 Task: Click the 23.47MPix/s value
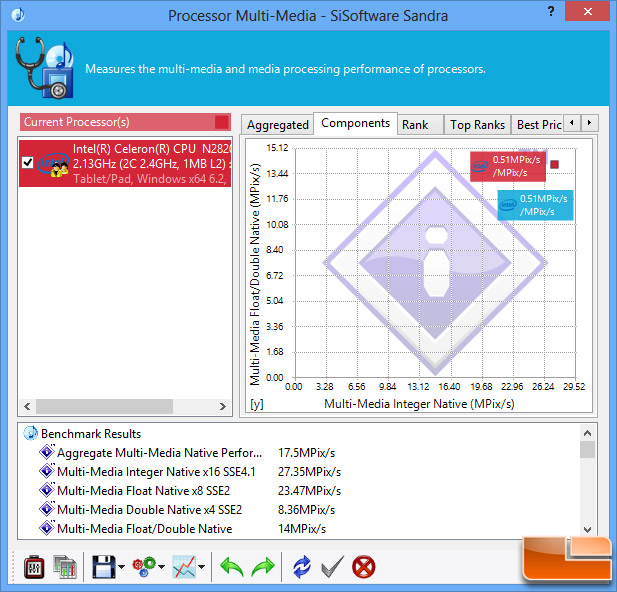tap(309, 491)
